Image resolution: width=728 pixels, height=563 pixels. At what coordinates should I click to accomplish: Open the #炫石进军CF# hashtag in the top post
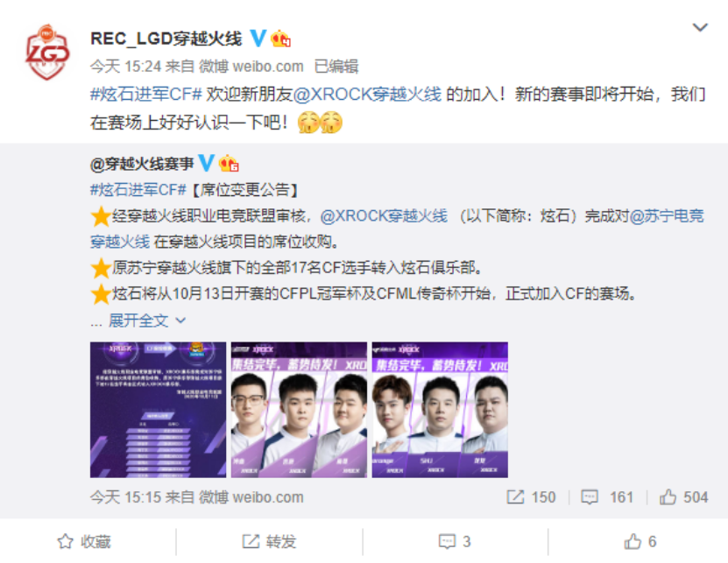tap(145, 95)
